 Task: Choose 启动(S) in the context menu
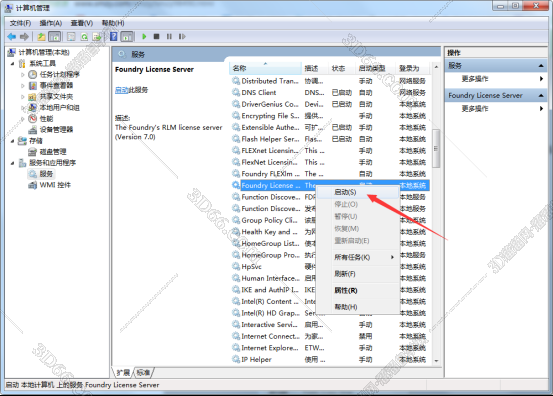[x=358, y=192]
